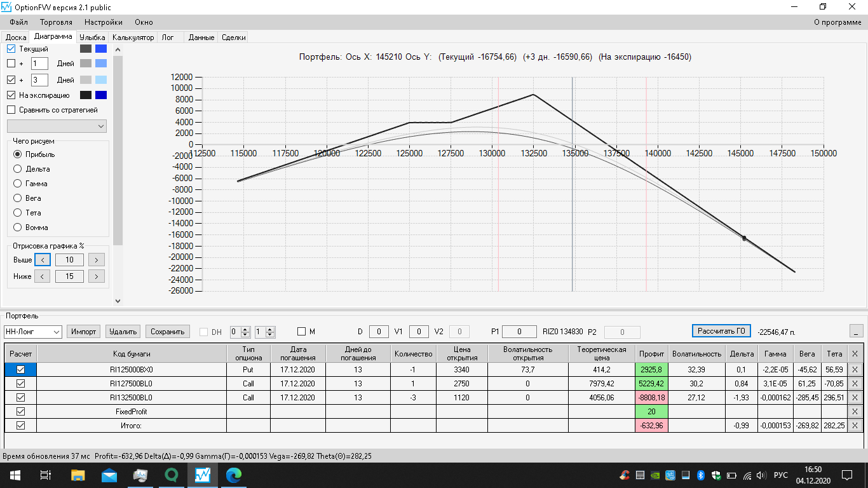Click the spinner showing 0 beside DH
Screen dimensions: 868x488
tap(240, 332)
